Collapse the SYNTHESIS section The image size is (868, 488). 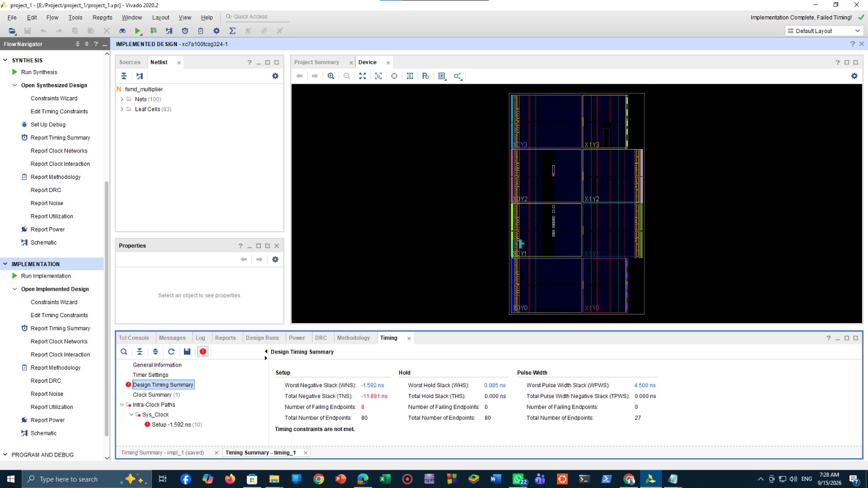click(5, 60)
